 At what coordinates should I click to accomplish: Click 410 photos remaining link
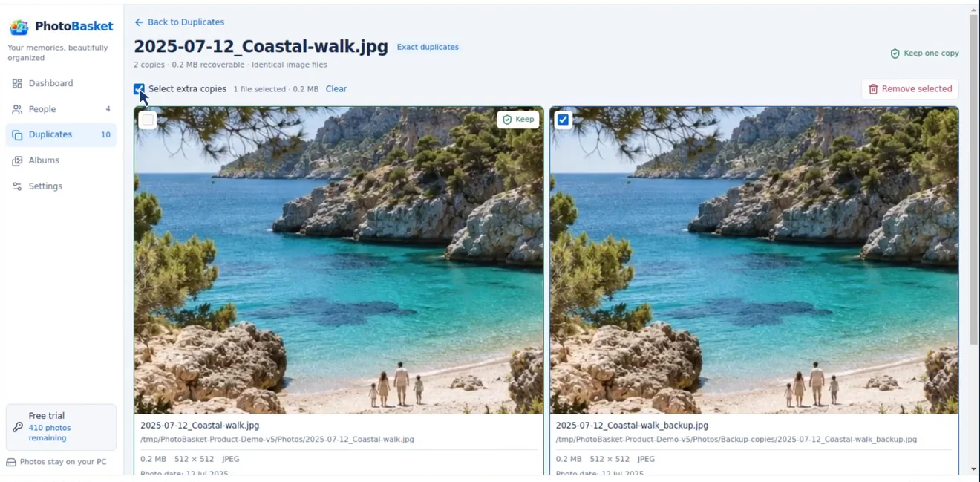[50, 433]
